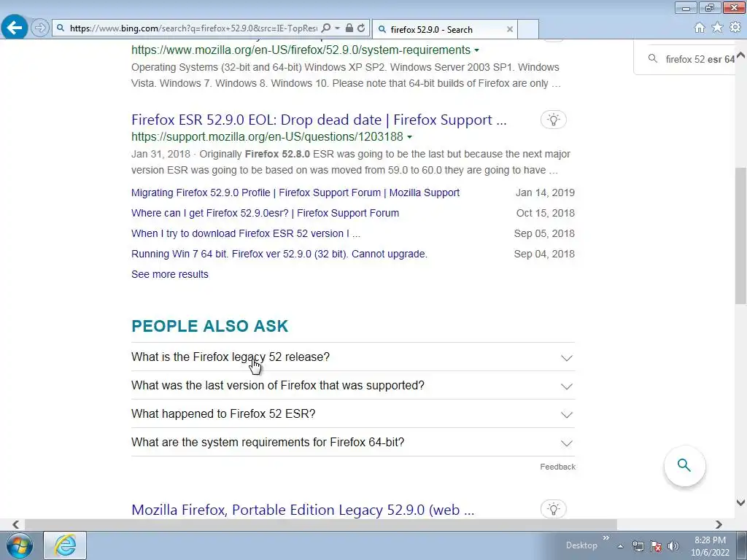Image resolution: width=747 pixels, height=560 pixels.
Task: Refresh the page with the reload icon
Action: tap(361, 28)
